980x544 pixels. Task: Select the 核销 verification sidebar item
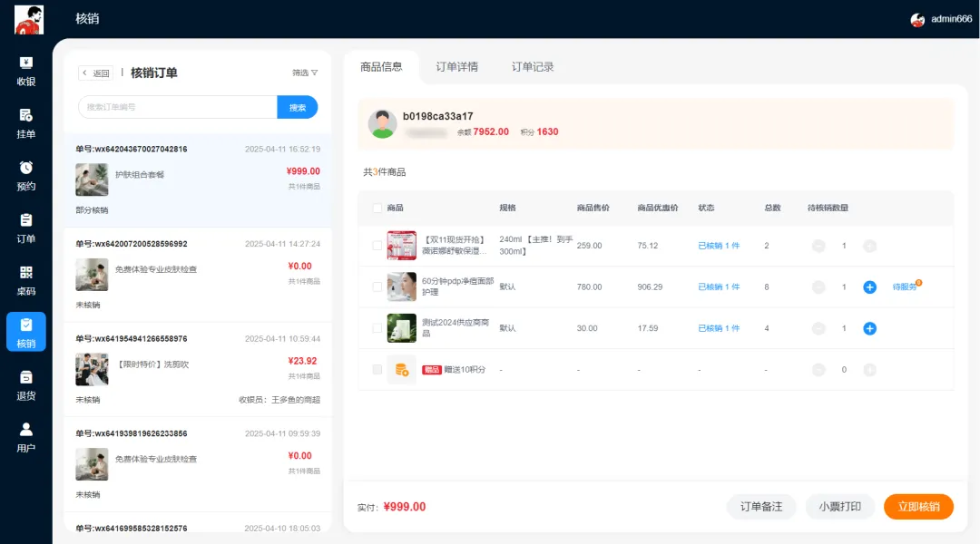25,332
